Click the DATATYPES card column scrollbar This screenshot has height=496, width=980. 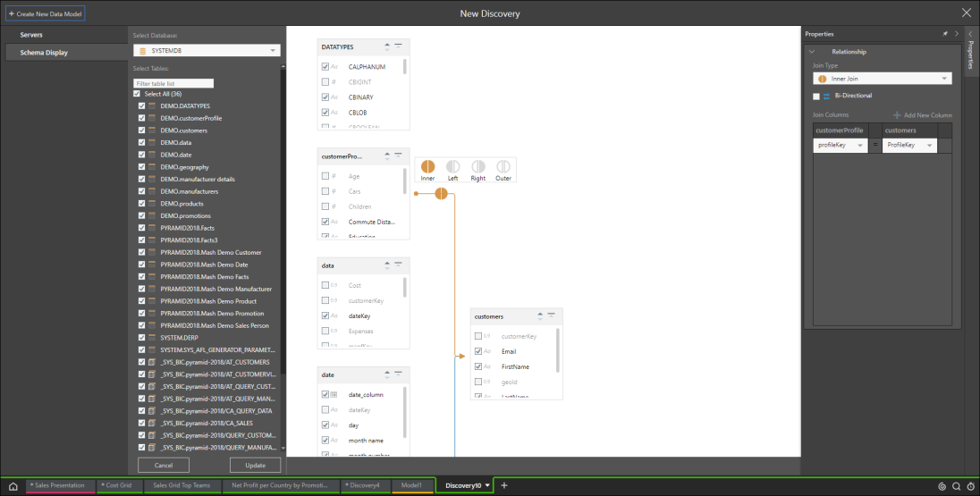[x=405, y=66]
